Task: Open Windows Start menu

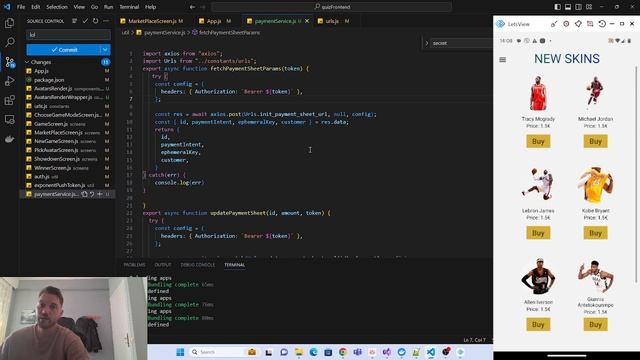Action: click(x=180, y=352)
